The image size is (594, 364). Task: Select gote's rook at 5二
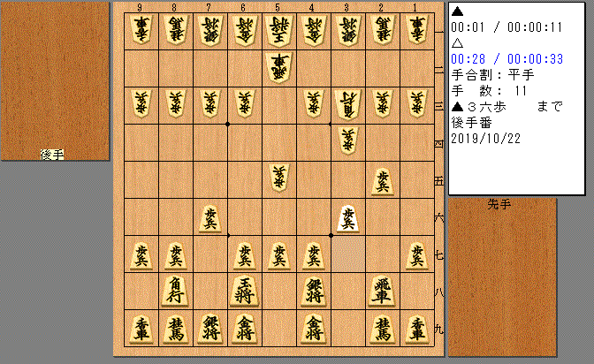coord(279,67)
